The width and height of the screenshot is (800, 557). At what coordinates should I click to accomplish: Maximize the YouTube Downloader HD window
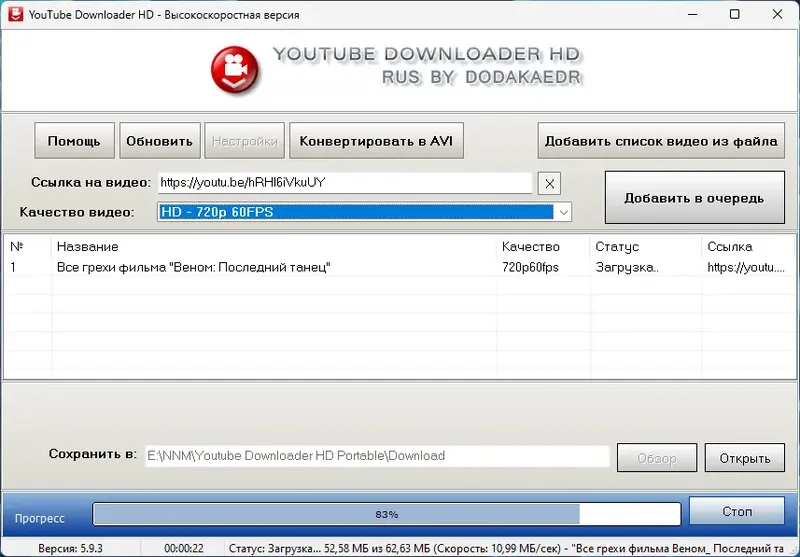click(x=734, y=14)
